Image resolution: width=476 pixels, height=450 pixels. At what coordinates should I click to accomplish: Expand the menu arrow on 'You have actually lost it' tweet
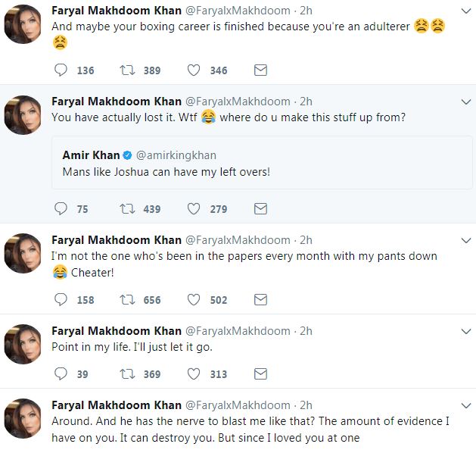pos(465,101)
